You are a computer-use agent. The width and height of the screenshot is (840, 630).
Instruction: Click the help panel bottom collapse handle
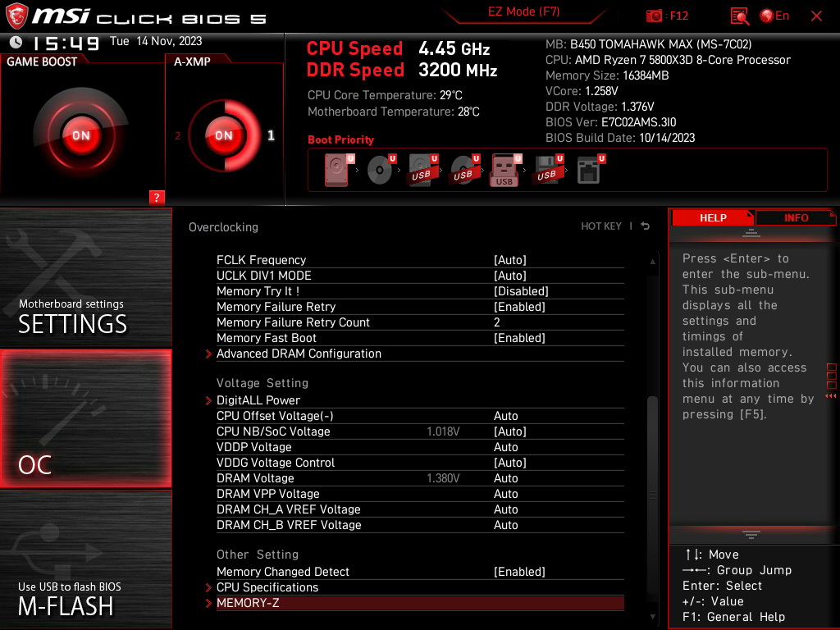[751, 534]
